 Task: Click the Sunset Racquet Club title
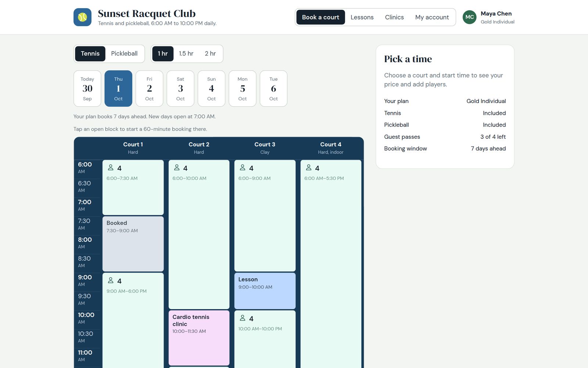147,14
